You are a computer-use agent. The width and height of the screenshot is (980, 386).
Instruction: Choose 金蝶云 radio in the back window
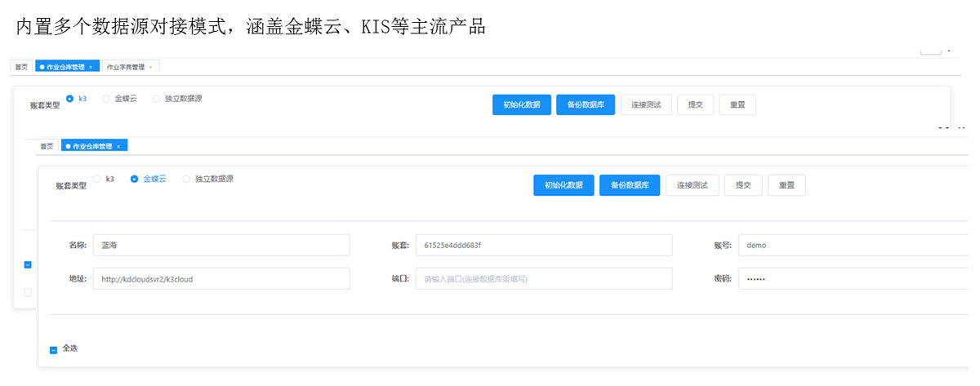point(106,99)
